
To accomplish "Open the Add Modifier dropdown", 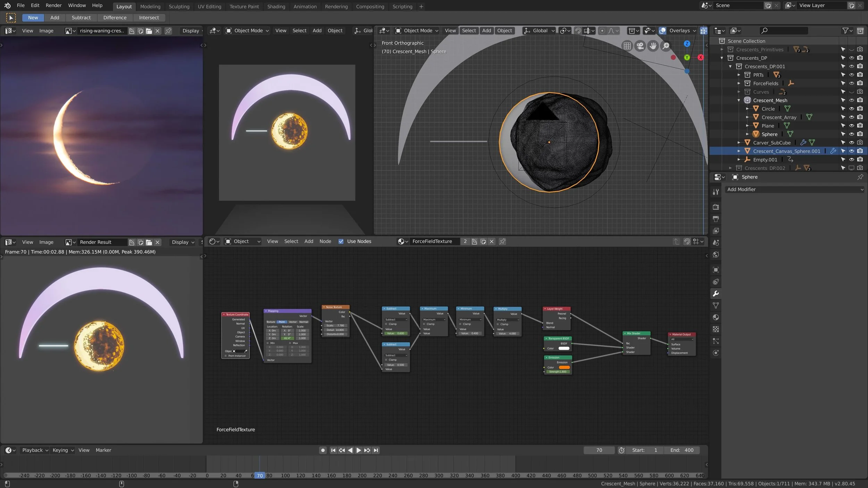I will (794, 190).
